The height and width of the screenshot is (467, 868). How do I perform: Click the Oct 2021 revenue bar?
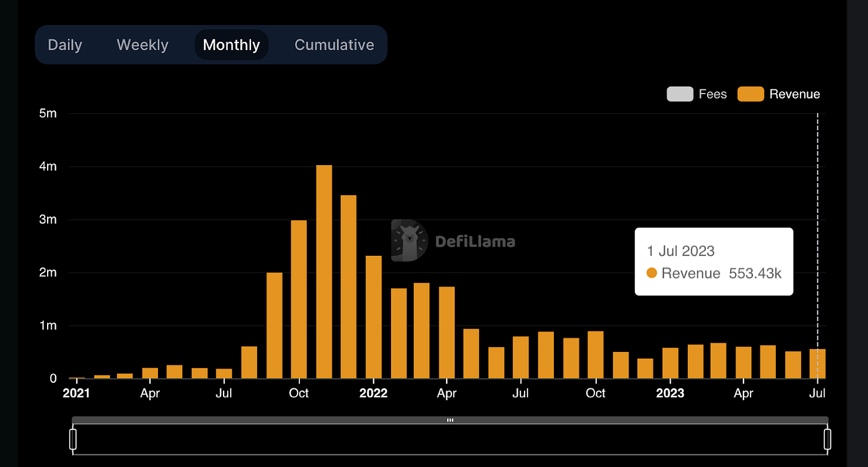point(299,299)
